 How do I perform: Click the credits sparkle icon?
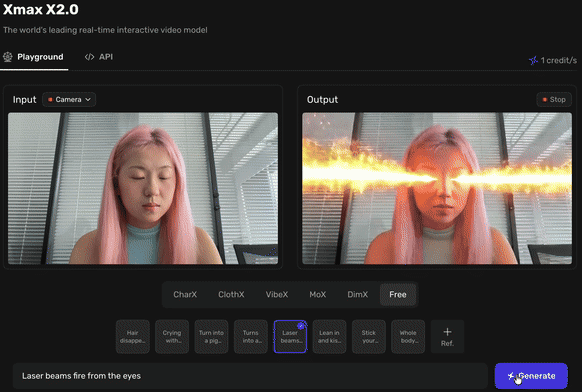(x=533, y=60)
